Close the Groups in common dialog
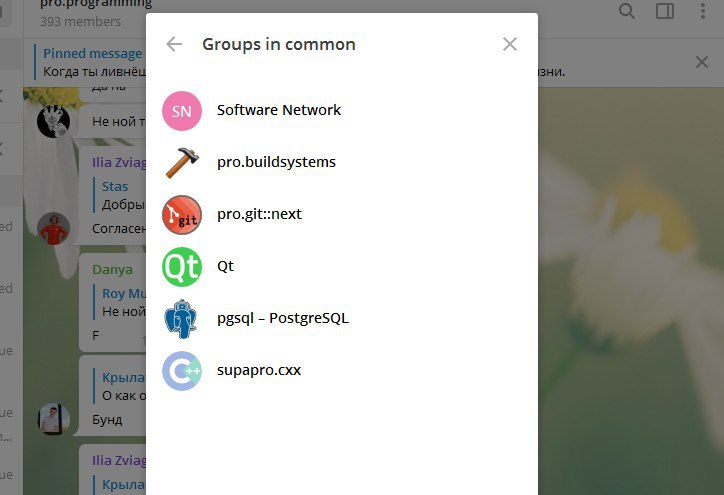This screenshot has height=495, width=724. click(510, 44)
